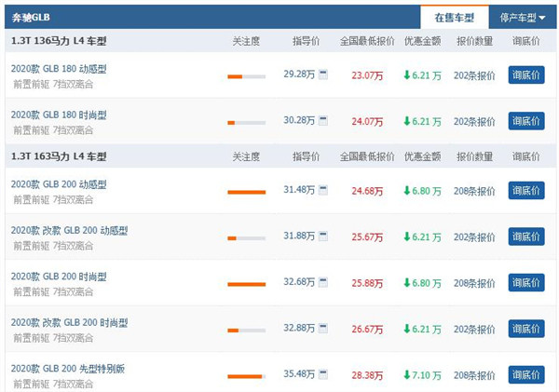The height and width of the screenshot is (392, 559).
Task: Click attention bar for GLB 180 动感型
Action: [247, 76]
